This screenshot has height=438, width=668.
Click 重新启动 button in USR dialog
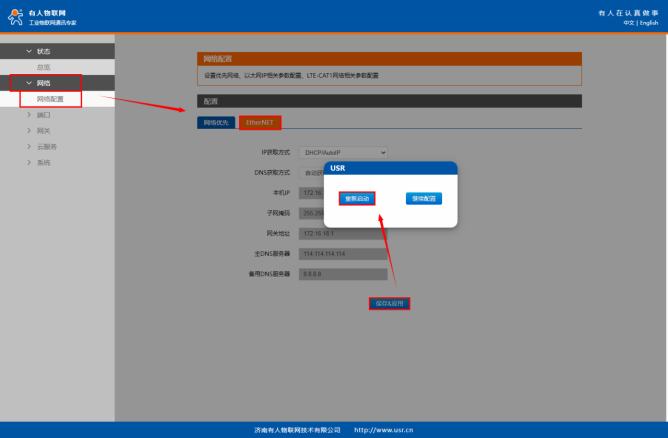point(357,198)
